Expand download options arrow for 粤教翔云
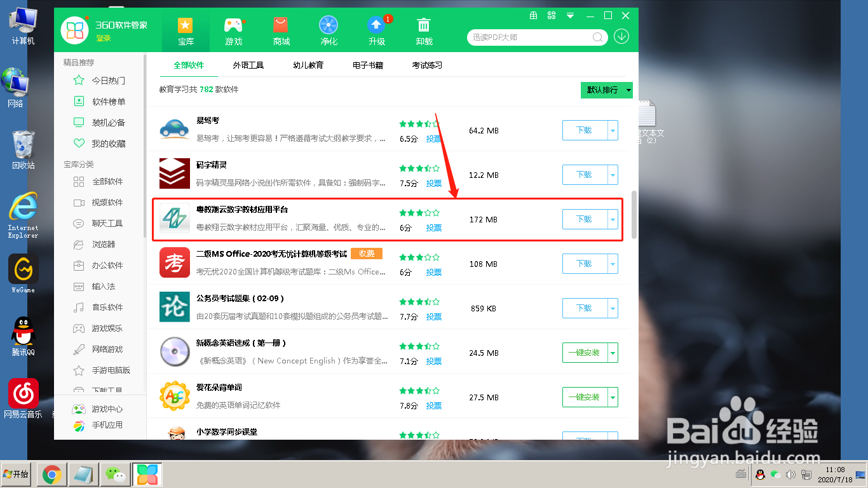This screenshot has width=868, height=488. pos(613,219)
